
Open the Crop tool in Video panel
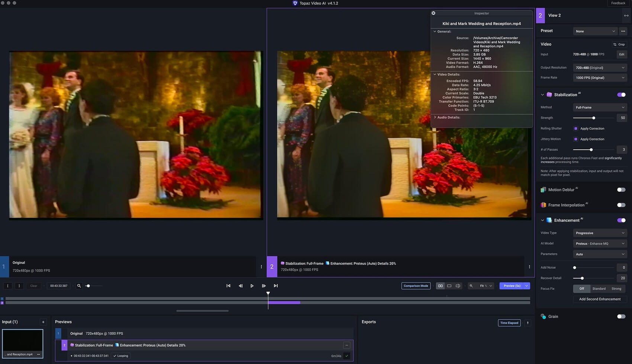[x=619, y=44]
